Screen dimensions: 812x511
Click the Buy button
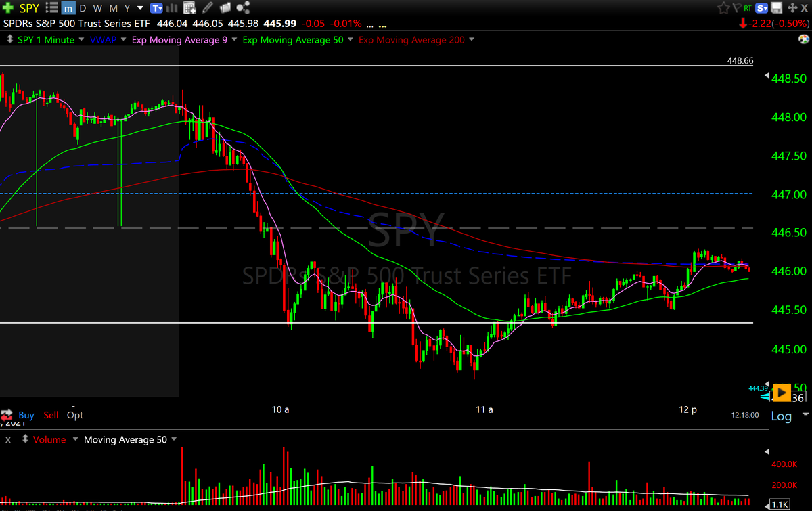[x=26, y=415]
